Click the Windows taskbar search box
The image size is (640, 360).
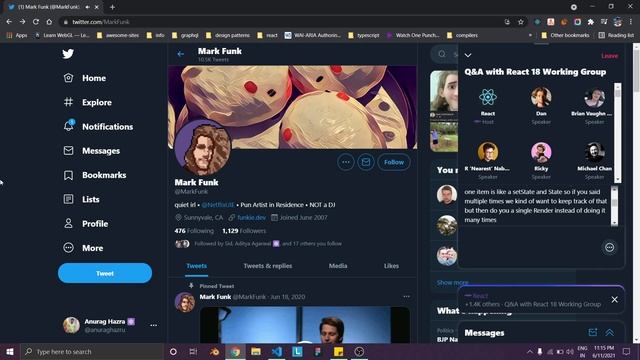tap(92, 351)
